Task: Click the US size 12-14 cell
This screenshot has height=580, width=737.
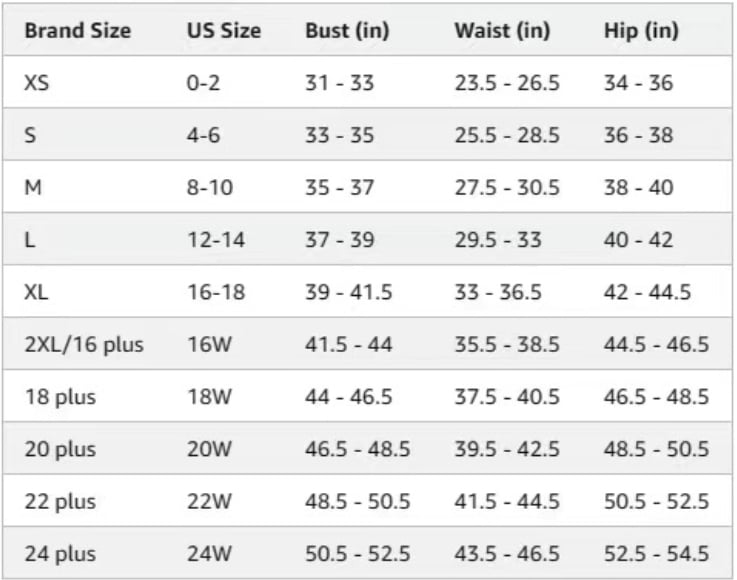Action: (215, 240)
